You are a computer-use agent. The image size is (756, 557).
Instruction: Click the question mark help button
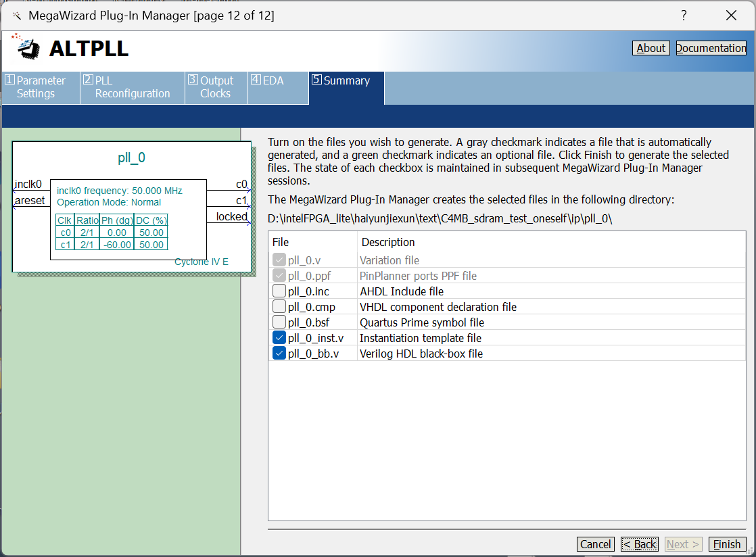684,16
